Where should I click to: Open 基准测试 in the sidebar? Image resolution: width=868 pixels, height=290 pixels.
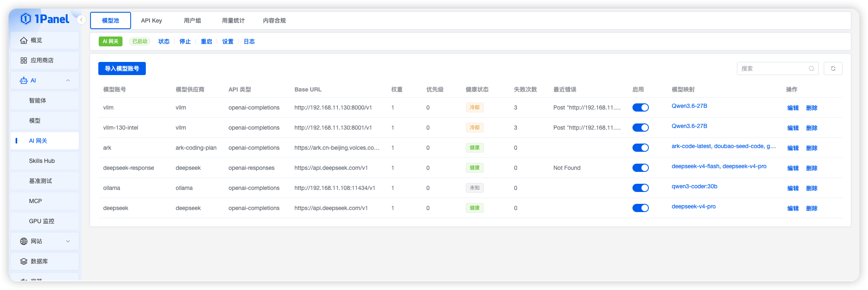pyautogui.click(x=45, y=181)
